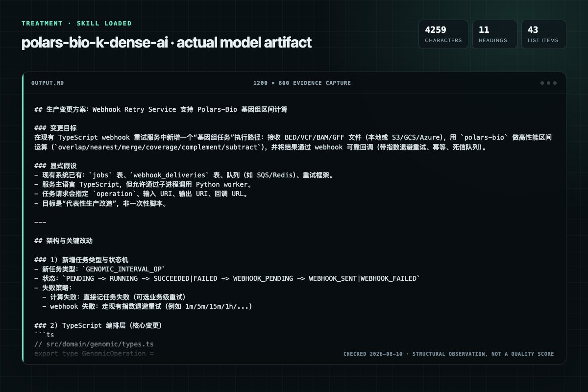588x392 pixels.
Task: Click the 4259 characters stat card
Action: coord(443,34)
